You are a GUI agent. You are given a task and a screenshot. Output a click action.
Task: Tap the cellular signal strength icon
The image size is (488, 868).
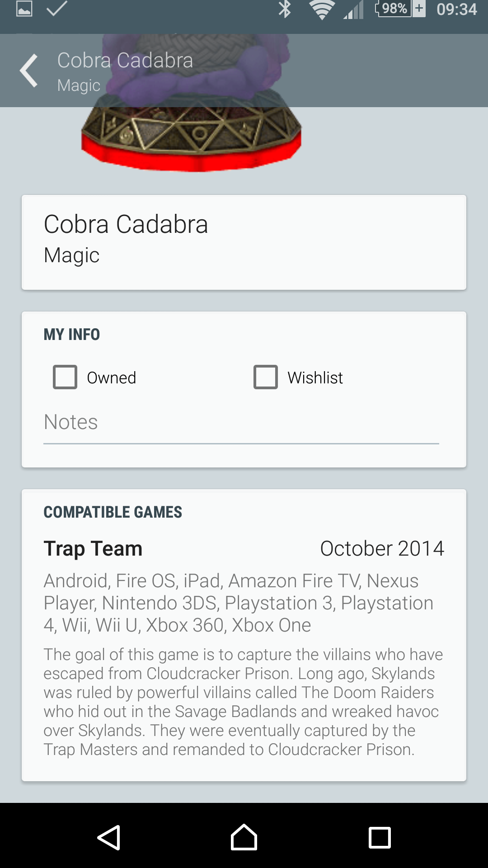click(x=353, y=10)
